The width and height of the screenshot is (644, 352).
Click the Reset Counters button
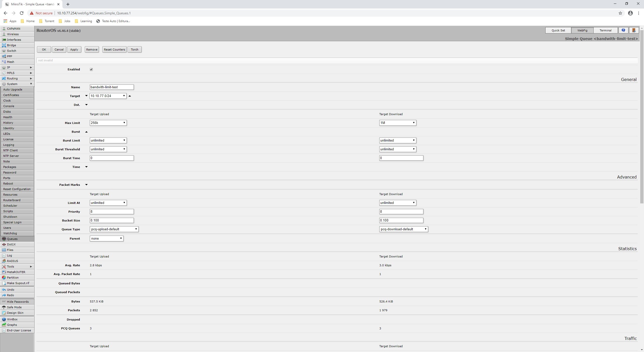pos(114,50)
